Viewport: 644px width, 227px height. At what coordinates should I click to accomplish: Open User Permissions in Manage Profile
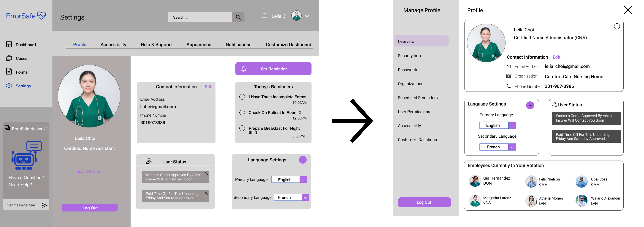pyautogui.click(x=414, y=112)
